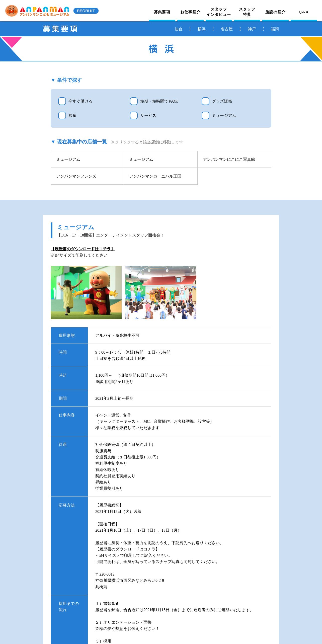Open the 履歴書のダウンロードはコチラ underlined link
This screenshot has width=322, height=644.
point(83,249)
